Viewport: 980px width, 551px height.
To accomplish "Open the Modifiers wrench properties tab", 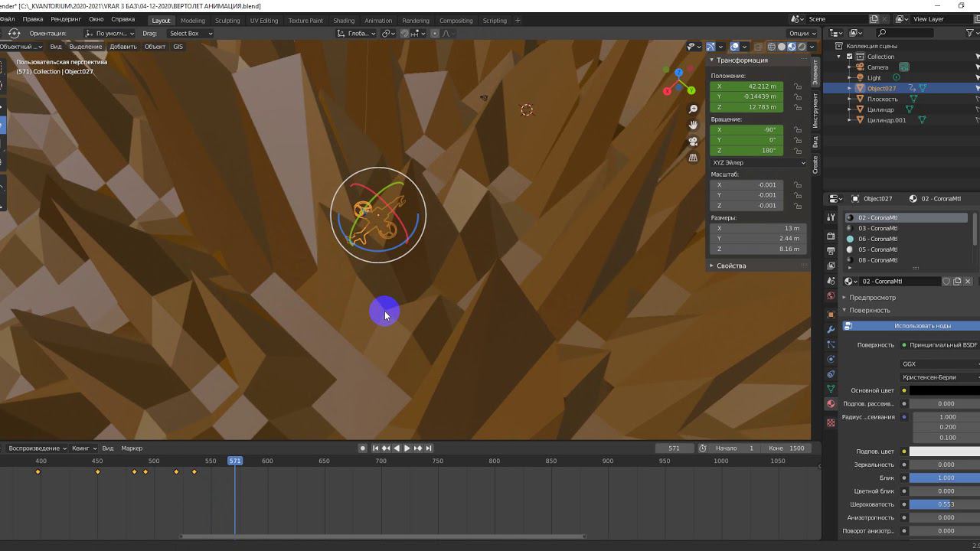I will click(831, 330).
